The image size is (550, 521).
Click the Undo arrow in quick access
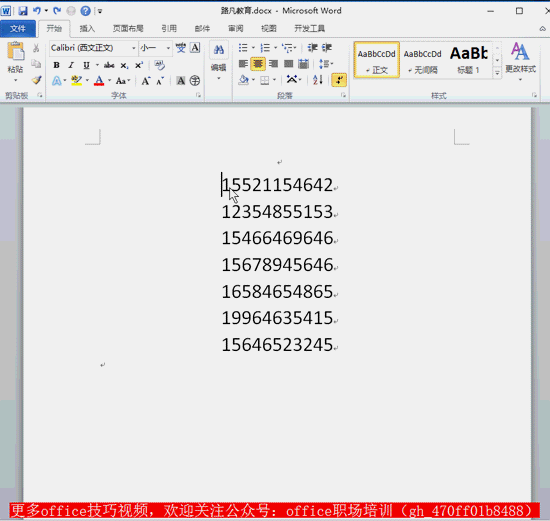coord(37,11)
